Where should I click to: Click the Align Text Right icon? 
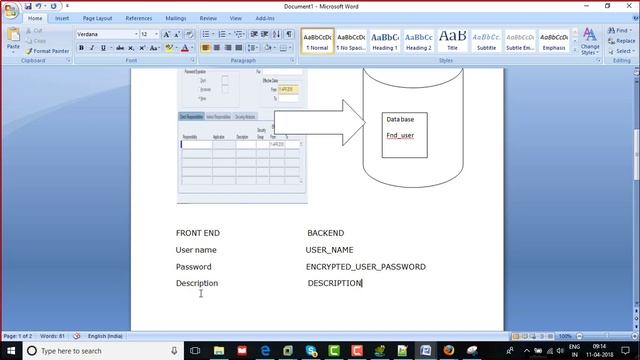tap(228, 48)
